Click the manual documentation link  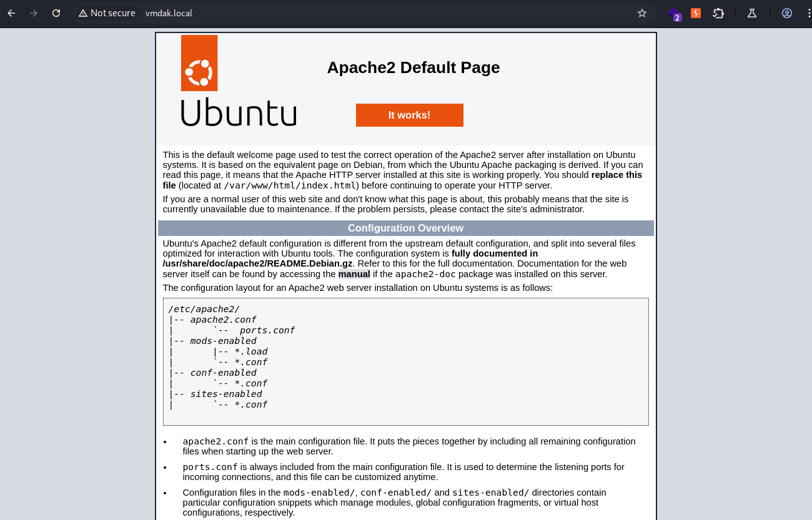[x=354, y=274]
